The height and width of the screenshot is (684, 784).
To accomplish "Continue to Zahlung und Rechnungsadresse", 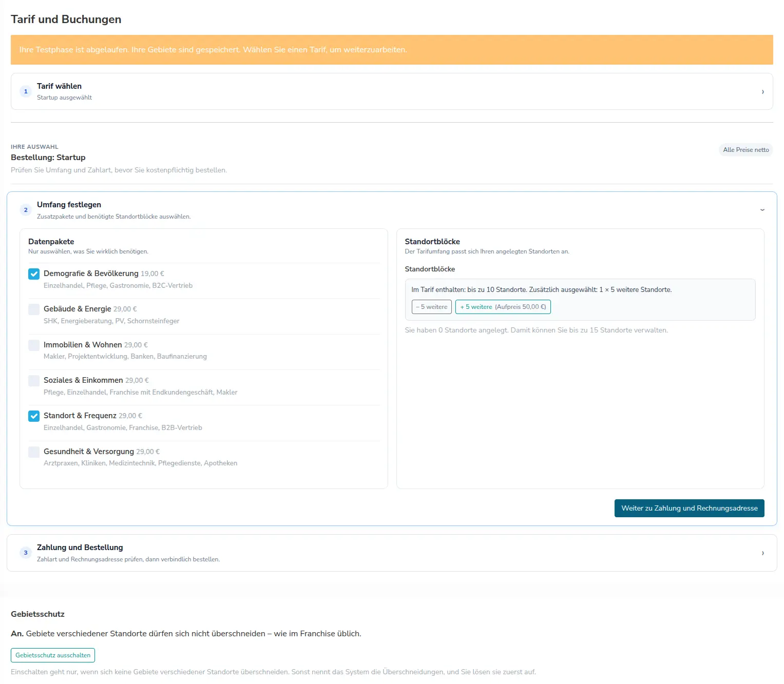I will tap(690, 509).
